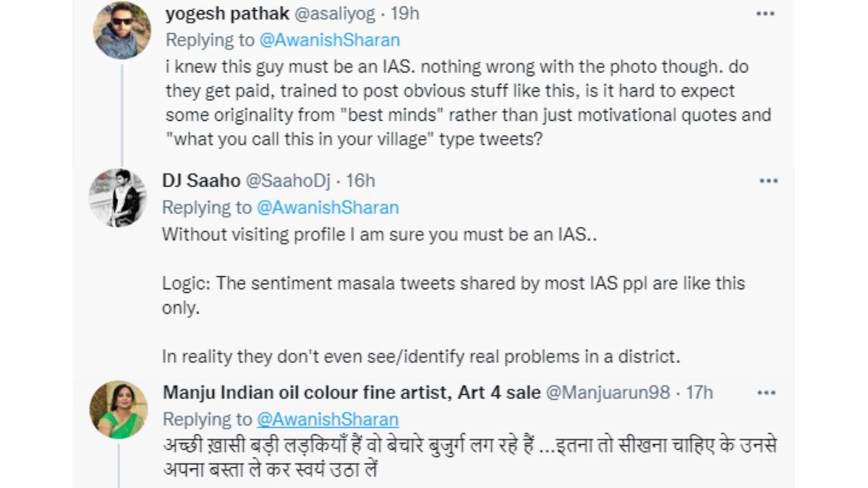Image resolution: width=868 pixels, height=488 pixels.
Task: Open more options on DJ Saaho's reply
Action: point(768,181)
